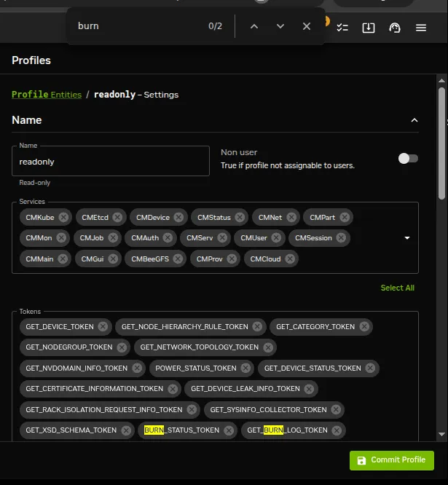The image size is (448, 485).
Task: Collapse the Name section
Action: point(414,120)
